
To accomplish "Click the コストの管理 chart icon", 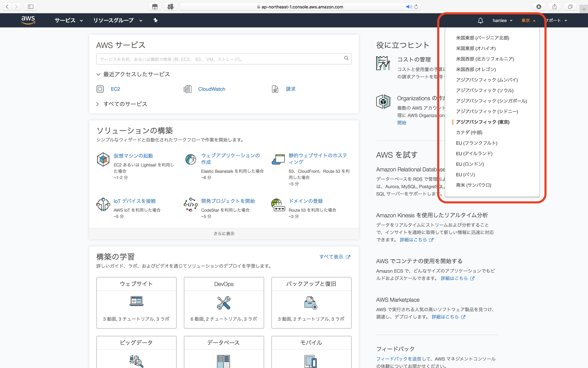I will coord(383,63).
